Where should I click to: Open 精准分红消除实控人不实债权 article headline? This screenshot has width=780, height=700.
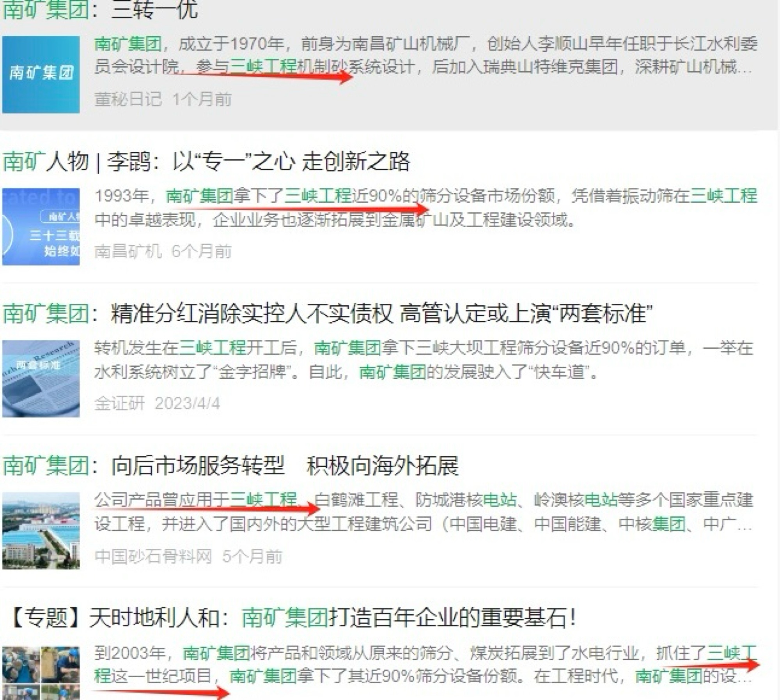328,313
